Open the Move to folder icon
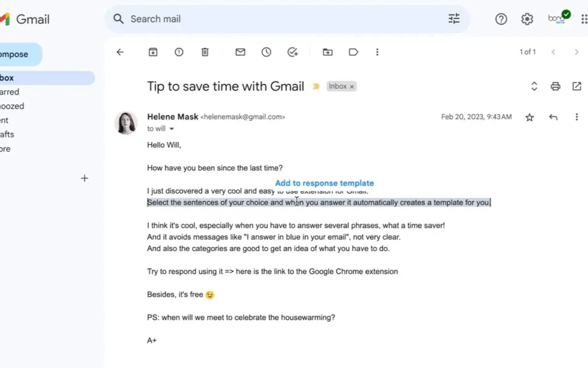This screenshot has height=368, width=588. point(328,52)
